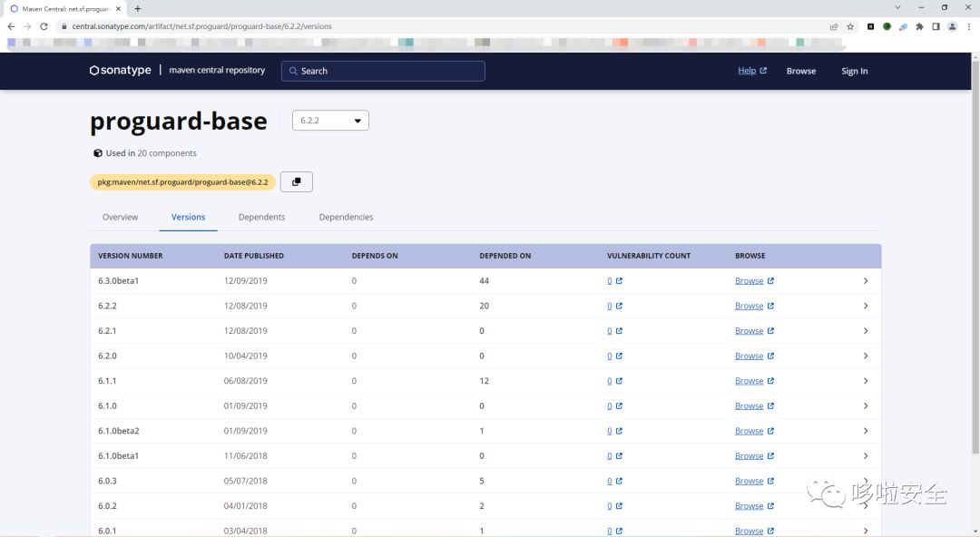The height and width of the screenshot is (537, 980).
Task: Reload the page
Action: coord(44,26)
